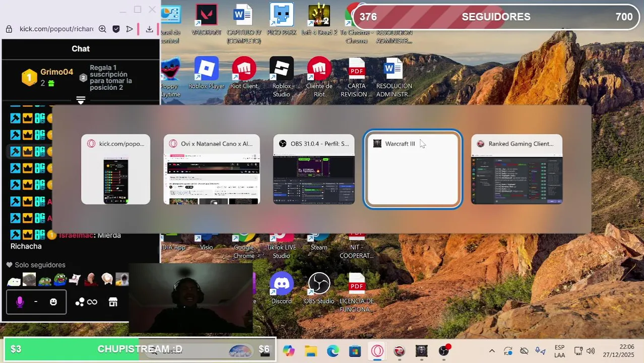
Task: Click the shield ad-blocker icon in address bar
Action: click(116, 29)
